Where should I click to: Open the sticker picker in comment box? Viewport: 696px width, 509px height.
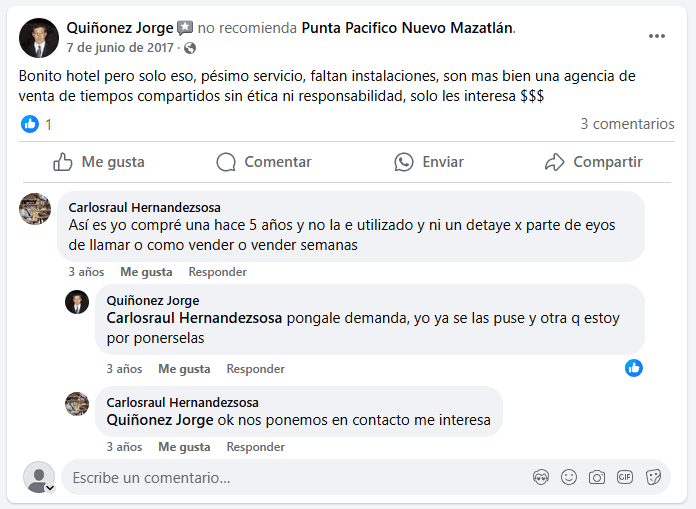653,477
